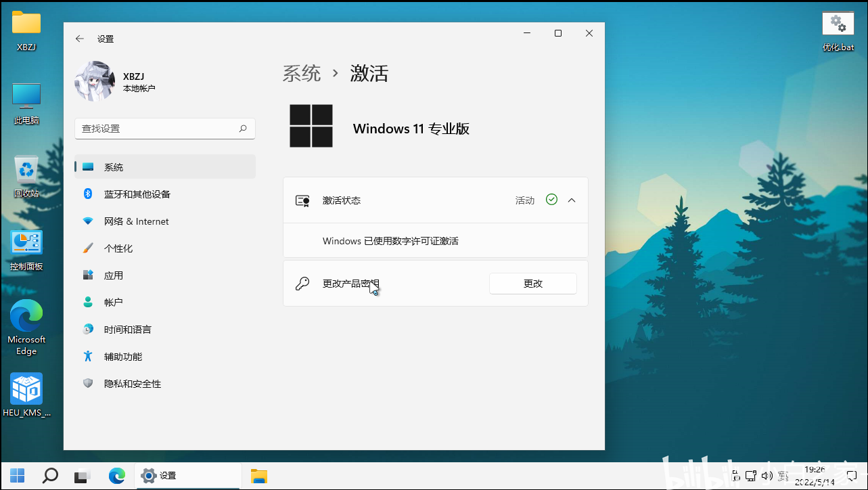The width and height of the screenshot is (868, 490).
Task: Open taskbar Search
Action: pos(50,476)
